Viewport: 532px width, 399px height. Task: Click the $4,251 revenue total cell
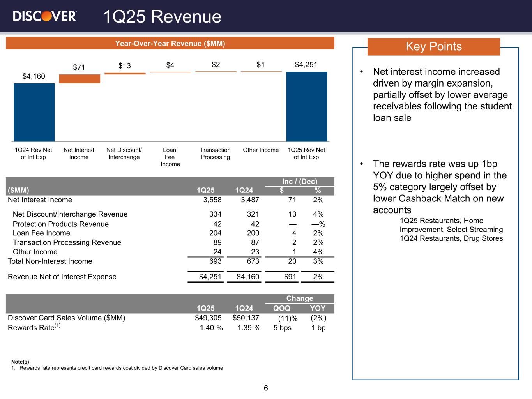coord(210,277)
